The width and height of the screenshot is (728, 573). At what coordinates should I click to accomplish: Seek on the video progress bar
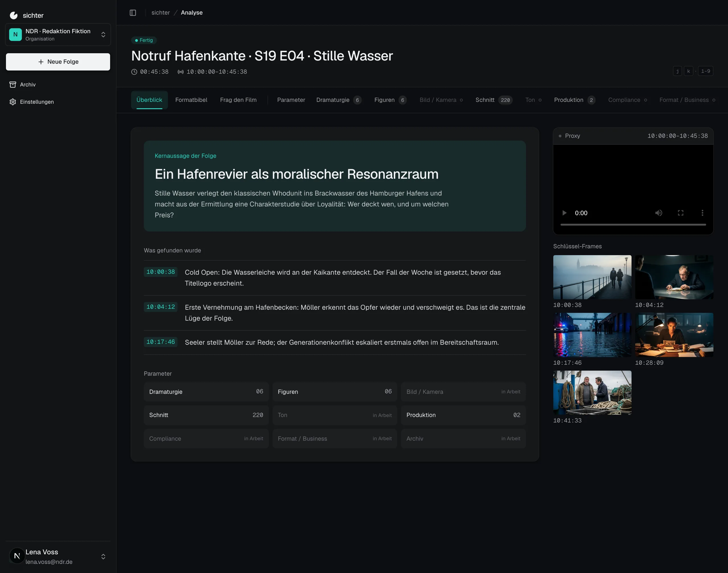click(x=633, y=225)
